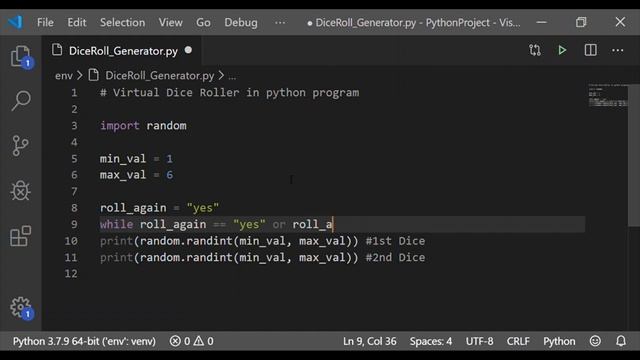The width and height of the screenshot is (640, 360).
Task: Click line number 12 in the gutter
Action: [x=71, y=273]
